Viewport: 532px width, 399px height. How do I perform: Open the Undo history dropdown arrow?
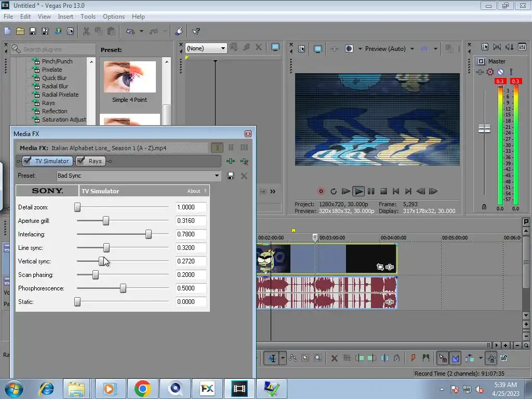pos(141,31)
